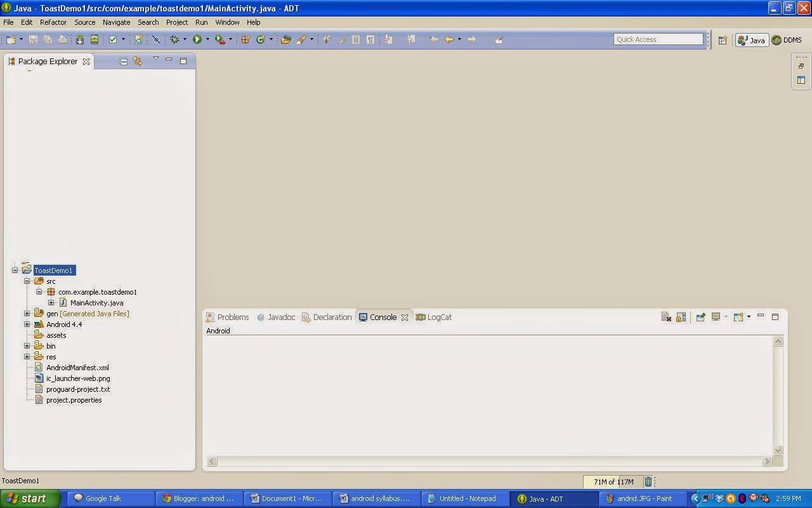Viewport: 812px width, 508px height.
Task: Click the new Android XML file icon
Action: pyautogui.click(x=138, y=39)
